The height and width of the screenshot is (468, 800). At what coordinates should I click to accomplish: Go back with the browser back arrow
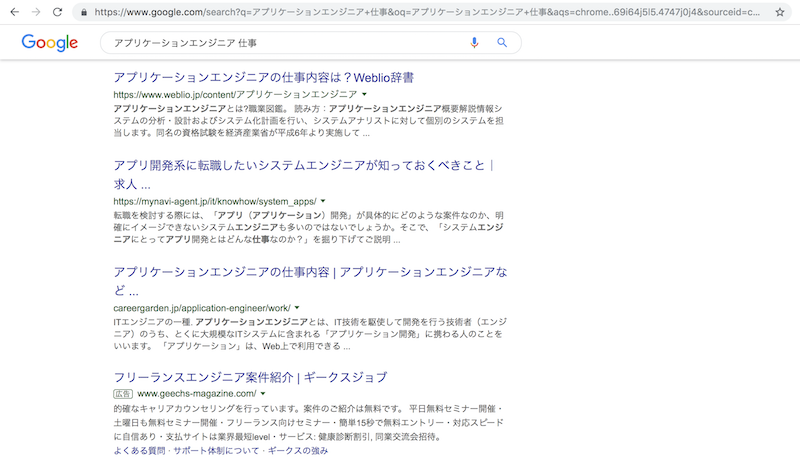point(14,12)
